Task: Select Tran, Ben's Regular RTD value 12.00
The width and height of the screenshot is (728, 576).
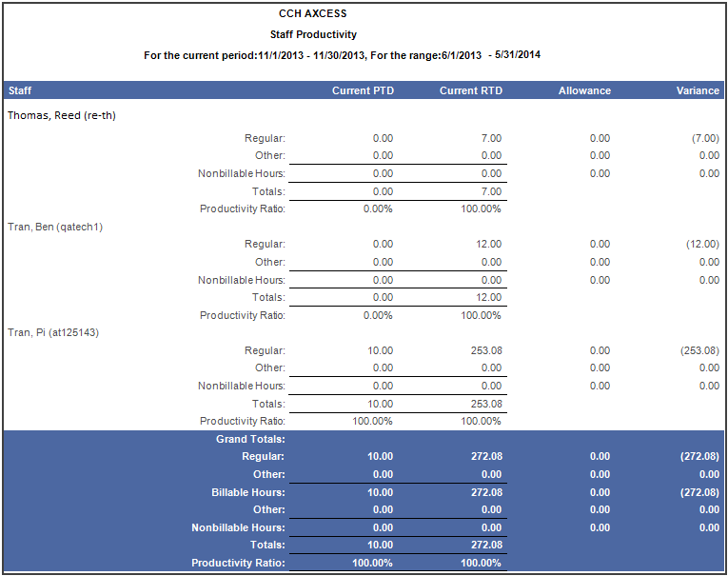Action: tap(489, 244)
